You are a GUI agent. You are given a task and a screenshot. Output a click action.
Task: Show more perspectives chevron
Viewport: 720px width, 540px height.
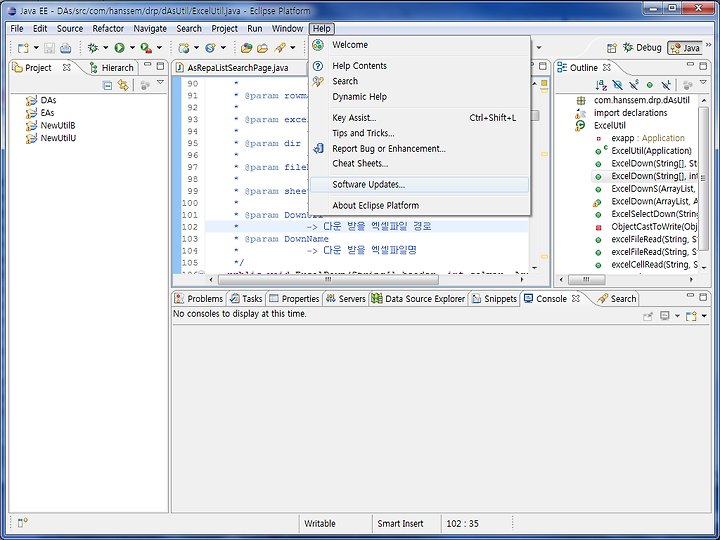[x=709, y=45]
